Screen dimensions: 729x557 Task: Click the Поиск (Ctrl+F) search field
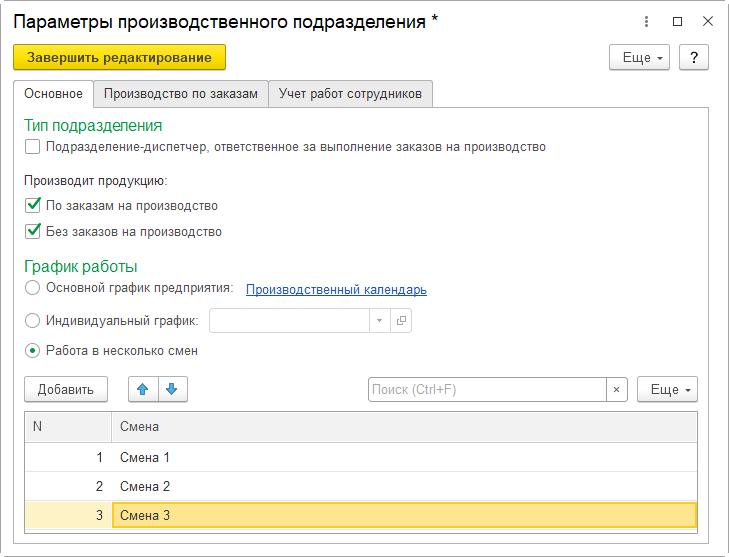click(x=486, y=390)
